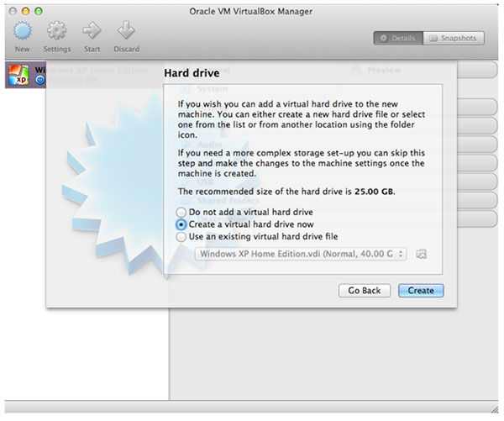Minimize the VirtualBox Manager window
Image resolution: width=504 pixels, height=421 pixels.
coord(26,11)
